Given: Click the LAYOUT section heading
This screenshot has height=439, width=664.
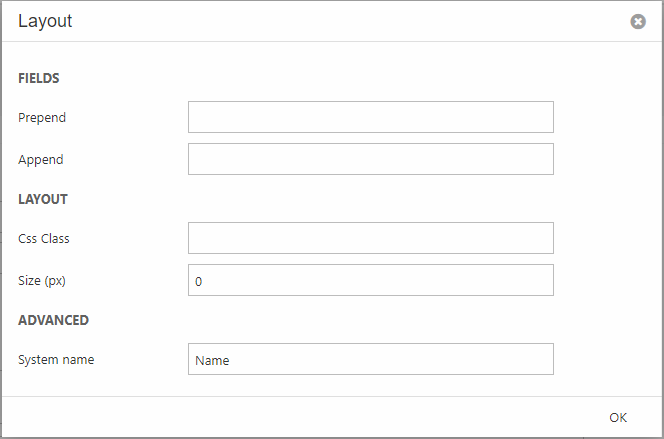Looking at the screenshot, I should click(x=43, y=199).
